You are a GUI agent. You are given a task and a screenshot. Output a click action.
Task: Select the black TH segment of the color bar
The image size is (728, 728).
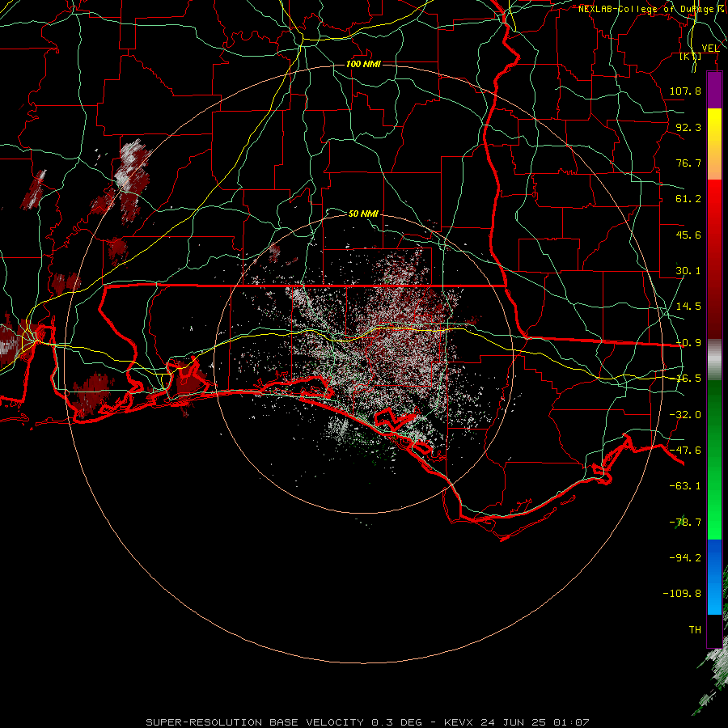pyautogui.click(x=714, y=631)
